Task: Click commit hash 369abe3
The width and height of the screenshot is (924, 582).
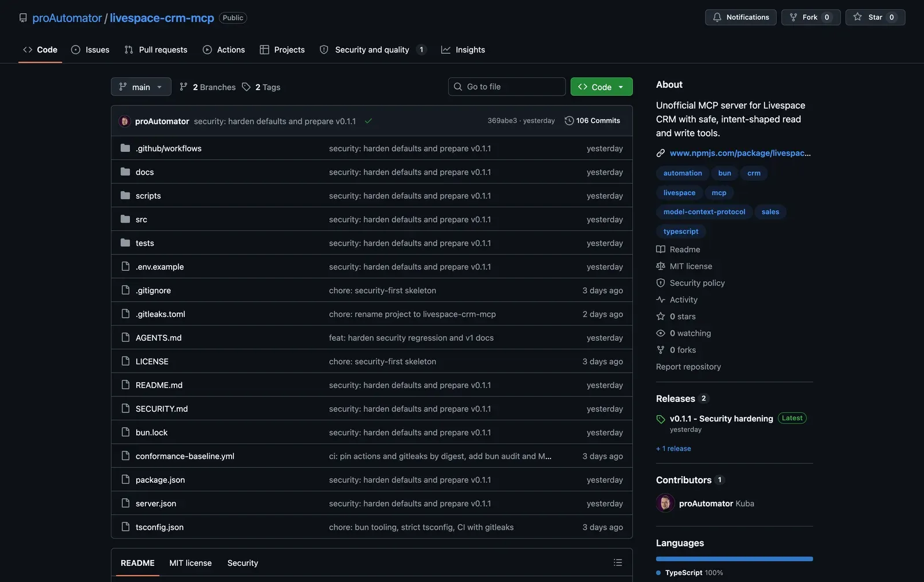Action: click(502, 121)
